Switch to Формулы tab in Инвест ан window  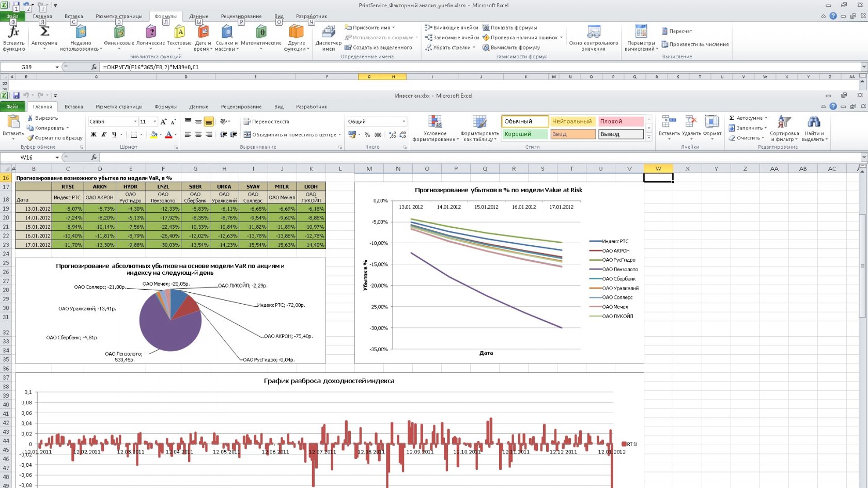tap(166, 107)
